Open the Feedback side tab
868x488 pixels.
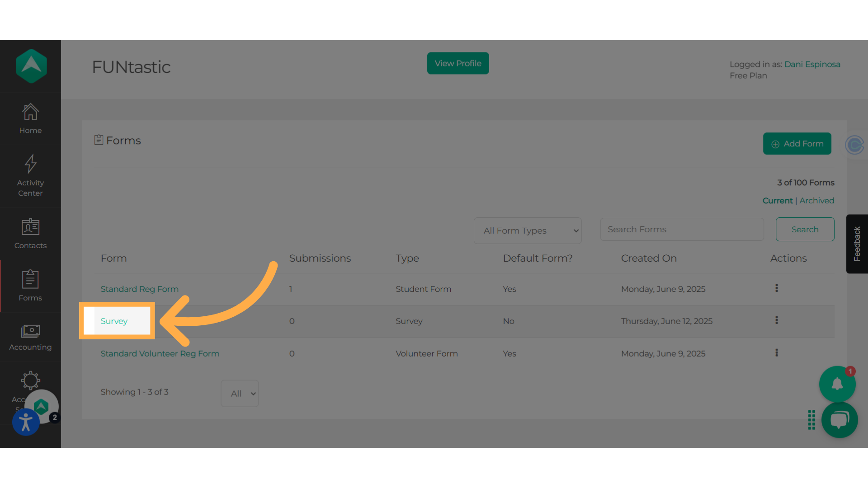[857, 244]
